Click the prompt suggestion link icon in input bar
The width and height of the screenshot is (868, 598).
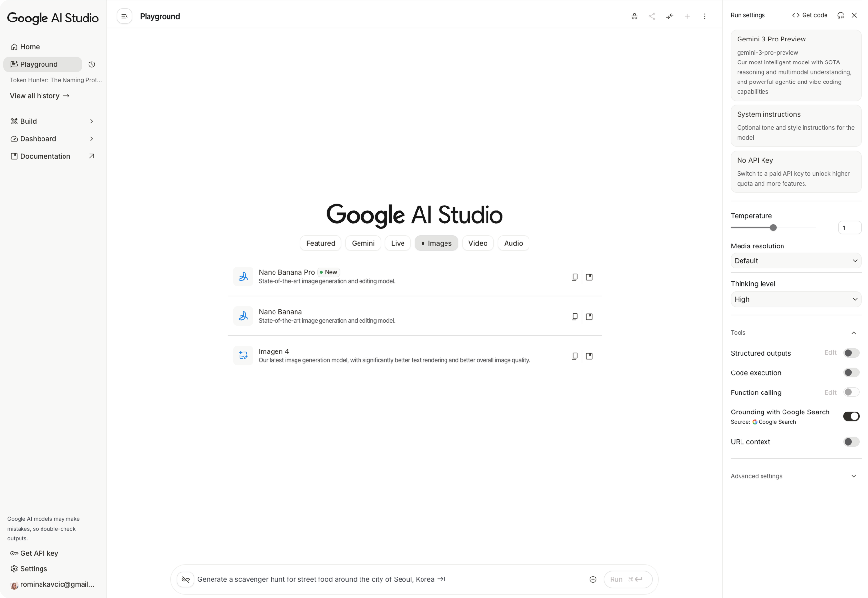click(x=186, y=579)
